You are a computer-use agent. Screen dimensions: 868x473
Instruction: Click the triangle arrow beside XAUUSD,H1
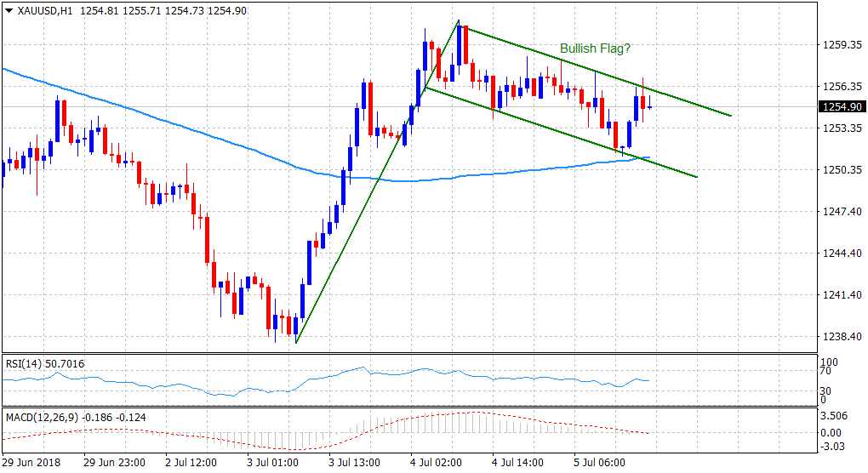(9, 9)
